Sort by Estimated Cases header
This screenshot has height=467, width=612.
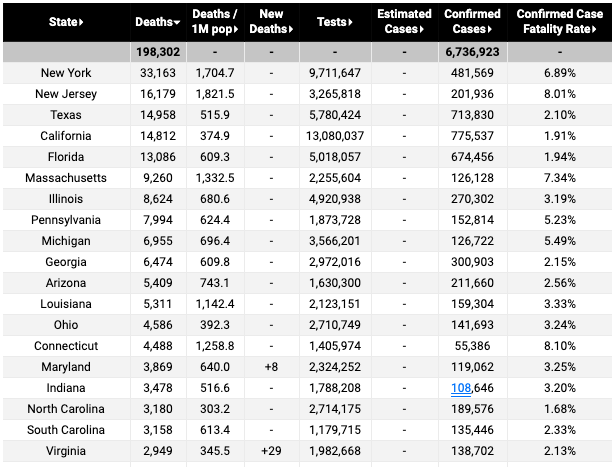coord(404,21)
